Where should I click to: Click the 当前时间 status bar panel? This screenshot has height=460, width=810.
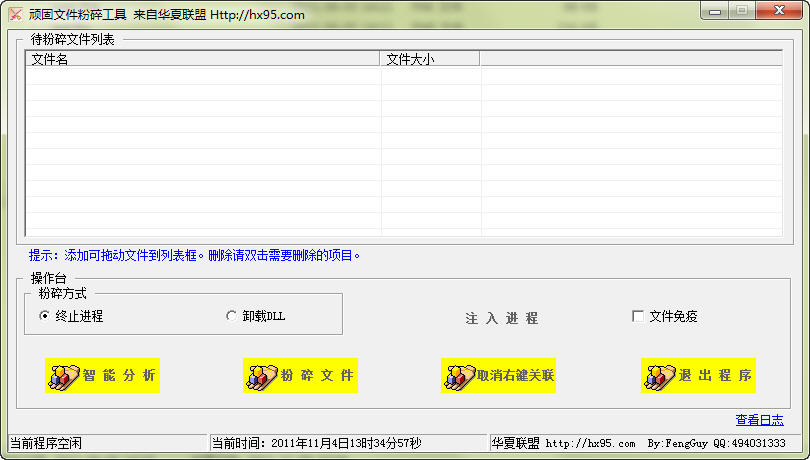click(345, 442)
